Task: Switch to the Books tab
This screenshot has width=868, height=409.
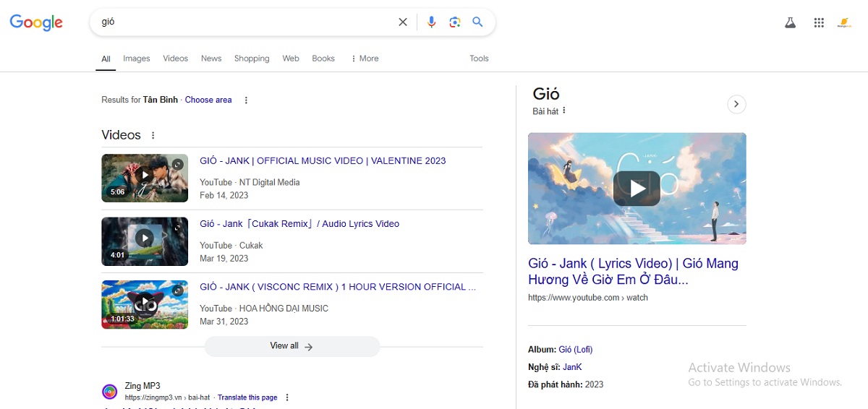Action: pyautogui.click(x=323, y=59)
